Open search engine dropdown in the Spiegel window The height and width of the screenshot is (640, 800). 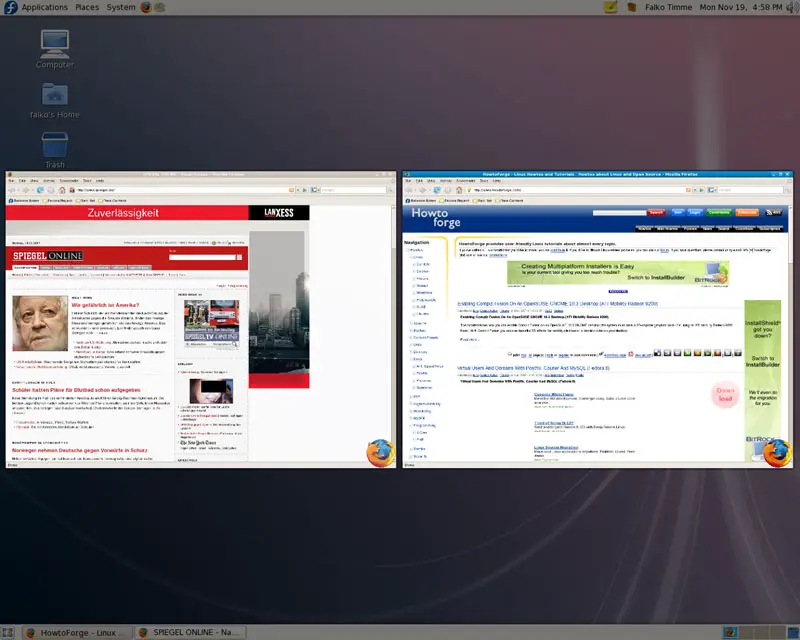click(315, 190)
